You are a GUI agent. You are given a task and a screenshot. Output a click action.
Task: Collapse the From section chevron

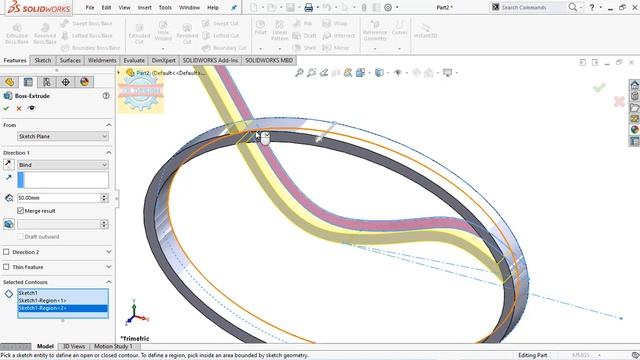[x=109, y=125]
